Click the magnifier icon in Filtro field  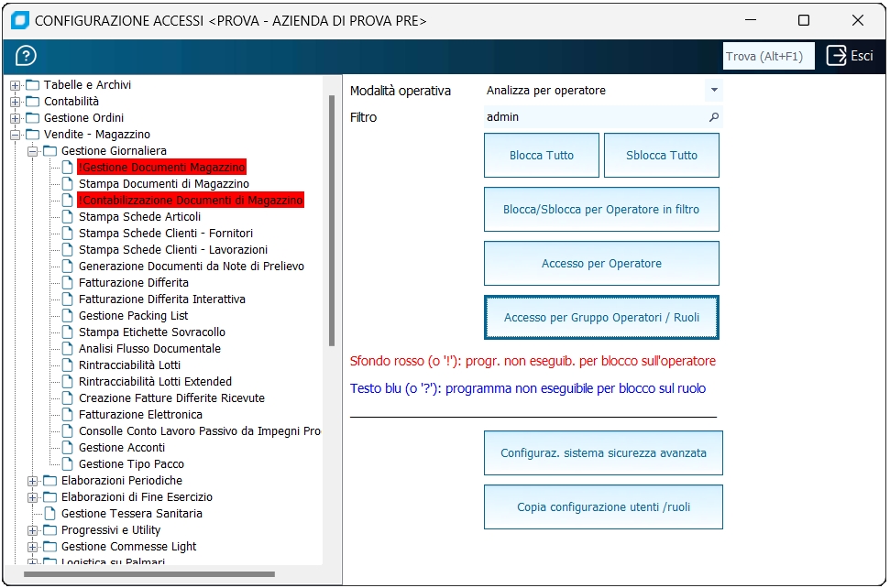pyautogui.click(x=713, y=117)
